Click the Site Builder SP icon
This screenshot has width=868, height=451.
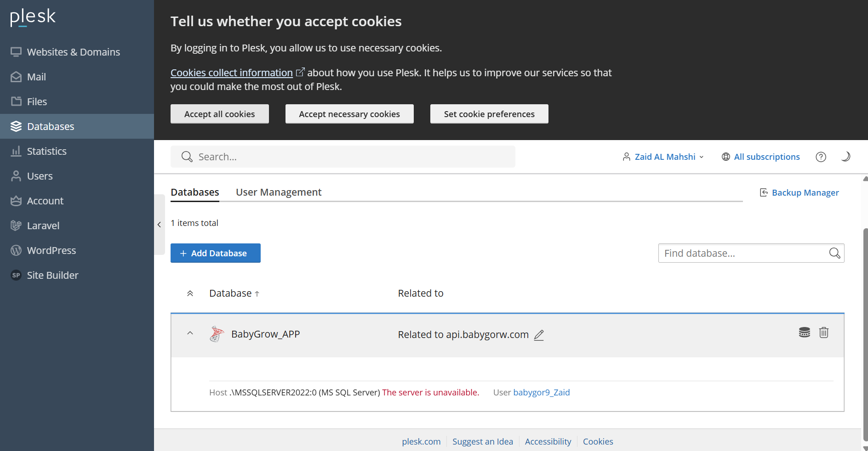coord(16,275)
